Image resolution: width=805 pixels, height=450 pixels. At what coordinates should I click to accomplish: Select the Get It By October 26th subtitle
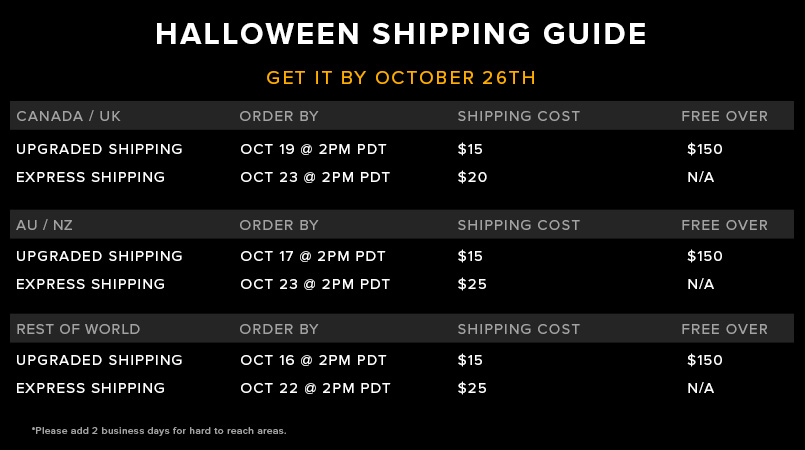(x=401, y=78)
